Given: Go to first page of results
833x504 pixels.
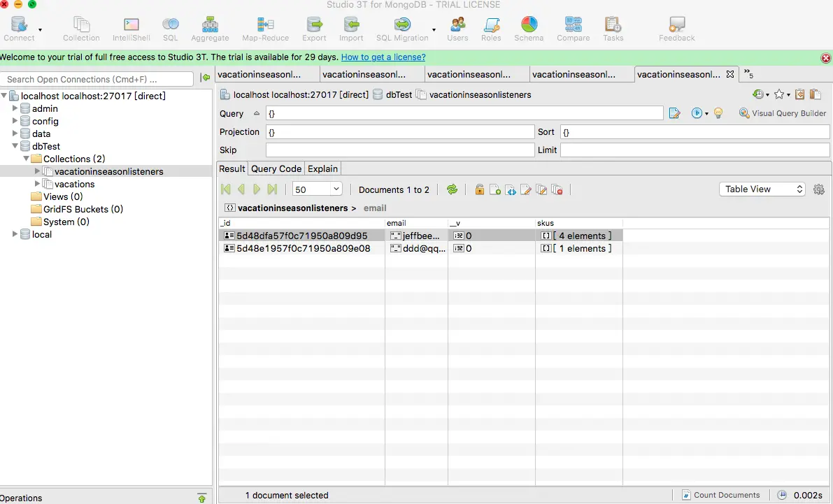Looking at the screenshot, I should [x=226, y=189].
